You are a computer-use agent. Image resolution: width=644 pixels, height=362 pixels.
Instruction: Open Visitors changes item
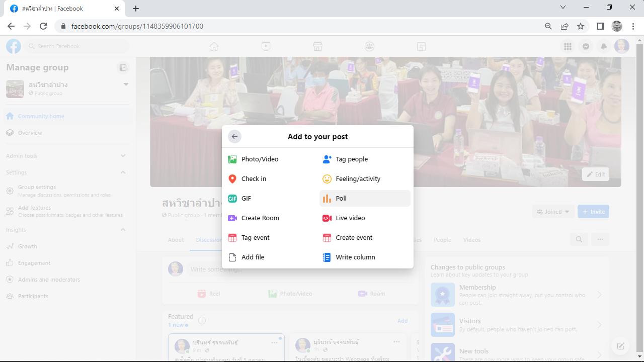coord(517,325)
